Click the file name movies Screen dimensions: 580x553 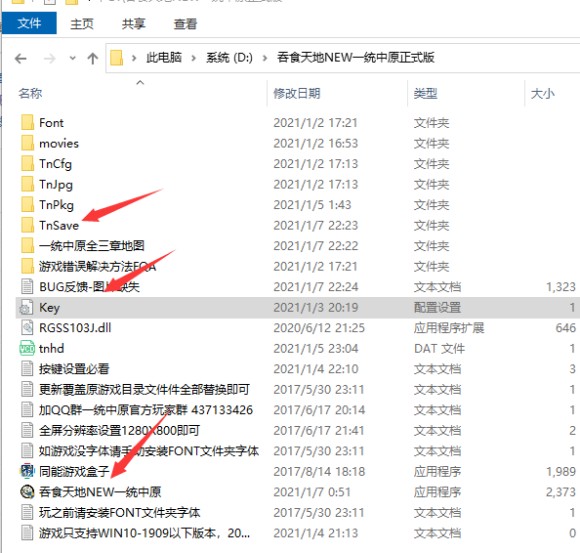click(59, 143)
